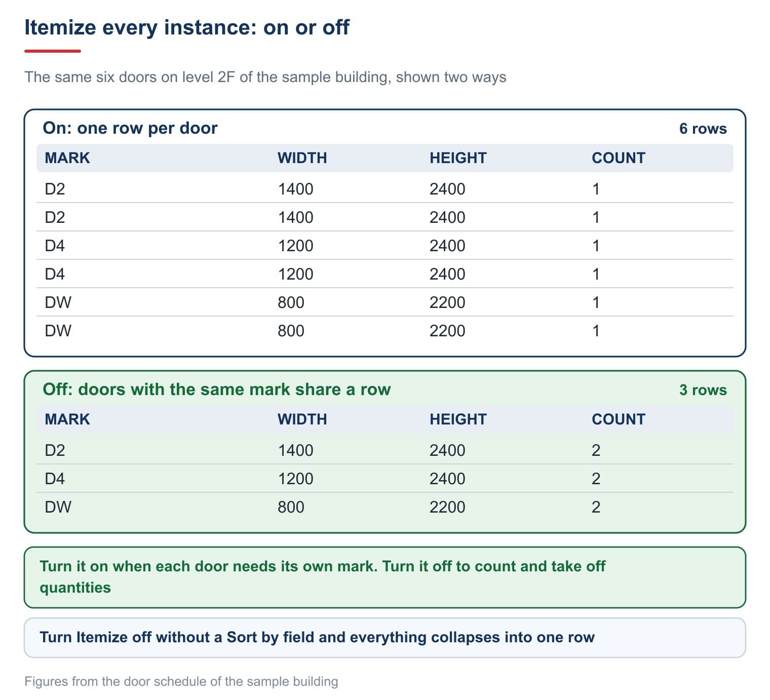Click width 1400 in the Off table
The image size is (770, 700).
(295, 450)
